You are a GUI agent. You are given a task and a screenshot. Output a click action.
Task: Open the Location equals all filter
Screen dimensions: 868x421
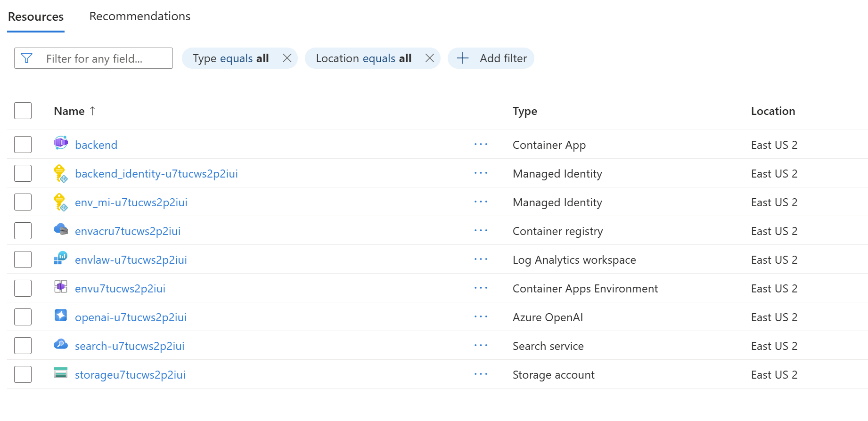coord(364,58)
